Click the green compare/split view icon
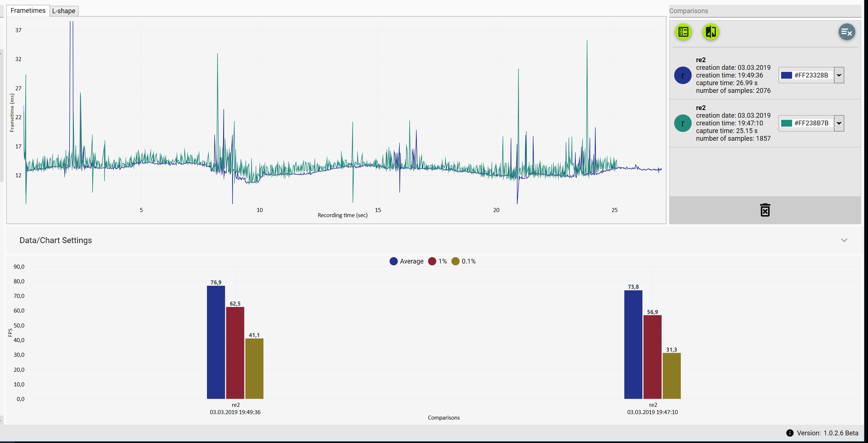The image size is (868, 443). tap(711, 32)
